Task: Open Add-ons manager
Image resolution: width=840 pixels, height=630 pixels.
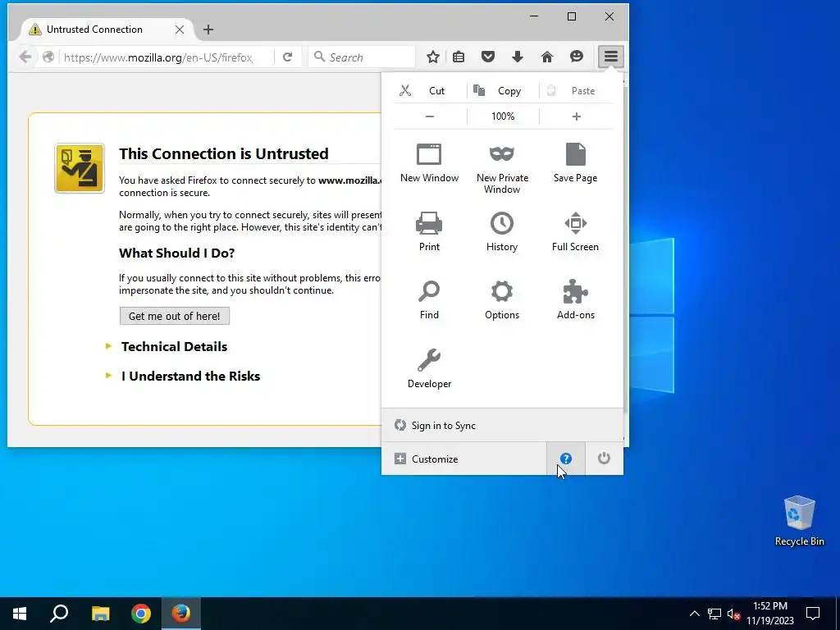Action: 575,300
